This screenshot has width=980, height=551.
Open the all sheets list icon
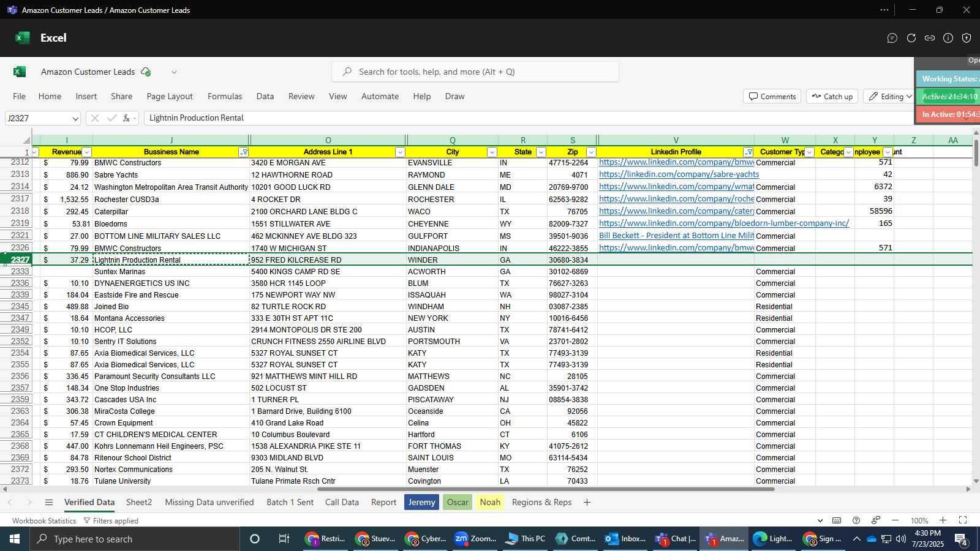[49, 502]
